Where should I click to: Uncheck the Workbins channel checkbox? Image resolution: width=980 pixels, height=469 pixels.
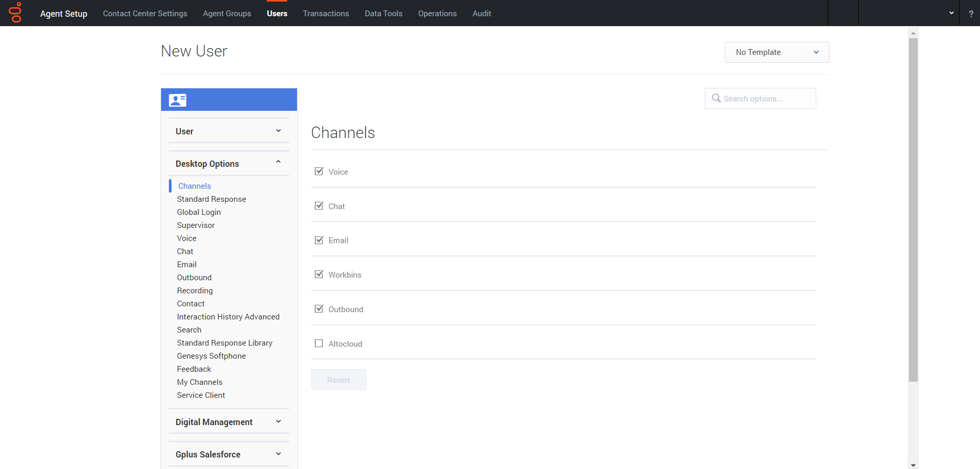click(319, 274)
